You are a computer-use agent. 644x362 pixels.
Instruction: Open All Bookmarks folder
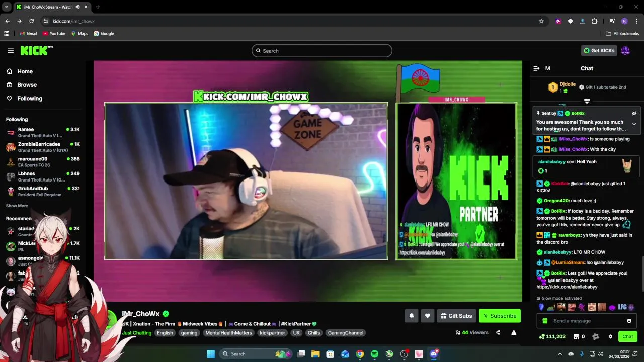coord(622,33)
